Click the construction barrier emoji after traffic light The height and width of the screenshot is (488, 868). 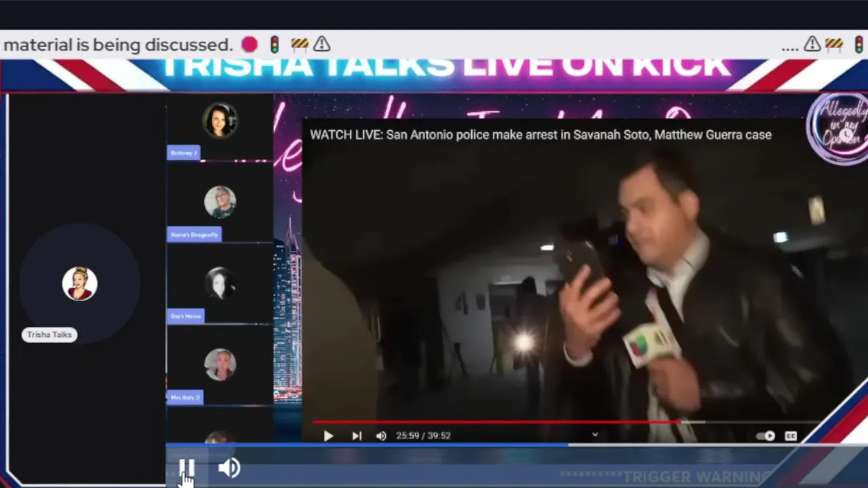[300, 45]
